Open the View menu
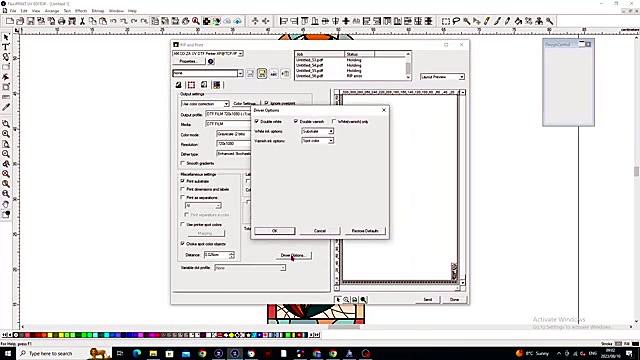 pyautogui.click(x=36, y=11)
